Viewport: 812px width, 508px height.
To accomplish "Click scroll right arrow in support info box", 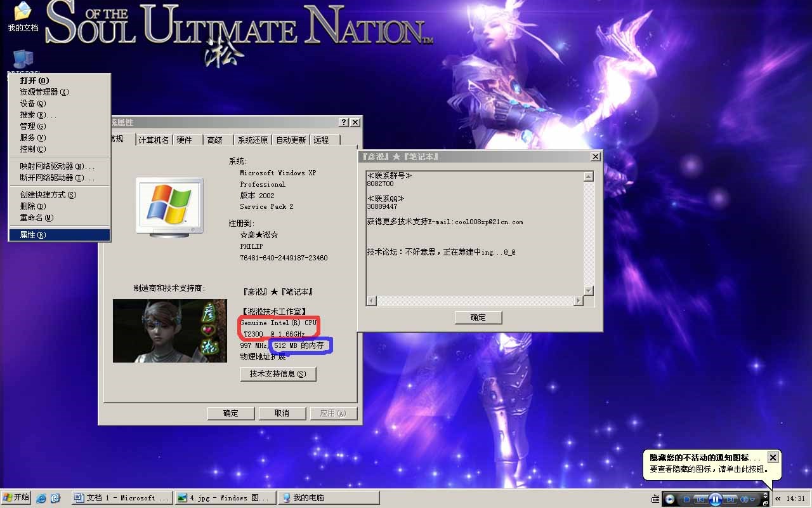I will click(578, 301).
